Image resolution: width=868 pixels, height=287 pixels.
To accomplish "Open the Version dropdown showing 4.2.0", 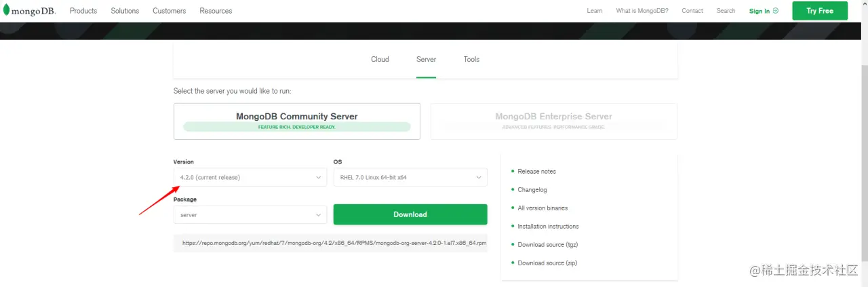I will click(x=250, y=177).
